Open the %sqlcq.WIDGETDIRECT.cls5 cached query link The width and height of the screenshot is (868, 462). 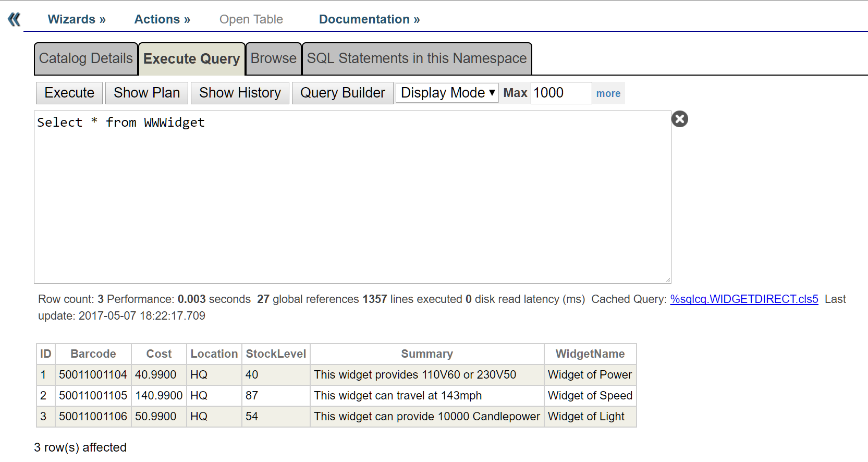pos(744,299)
